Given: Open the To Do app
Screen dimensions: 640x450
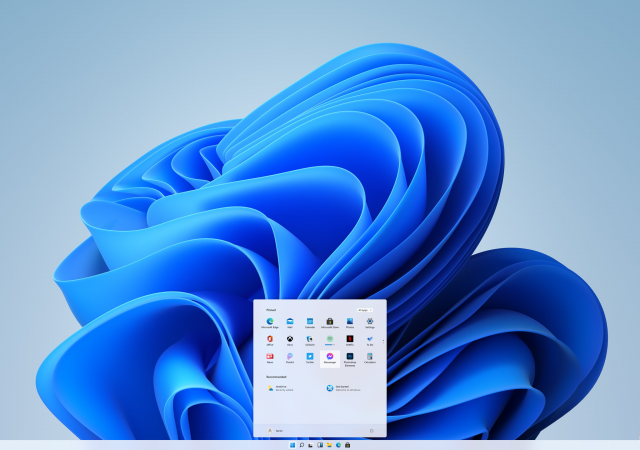Looking at the screenshot, I should point(370,341).
